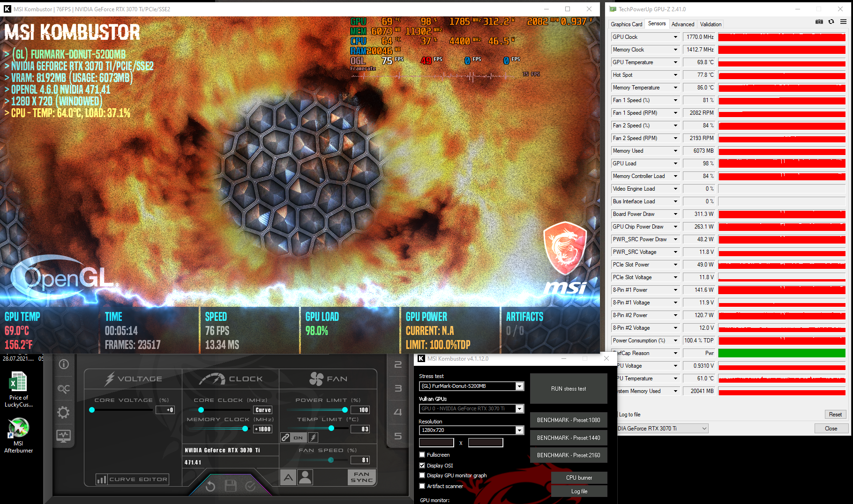Click the Core Voltage slider handle
Viewport: 853px width, 504px height.
[92, 410]
